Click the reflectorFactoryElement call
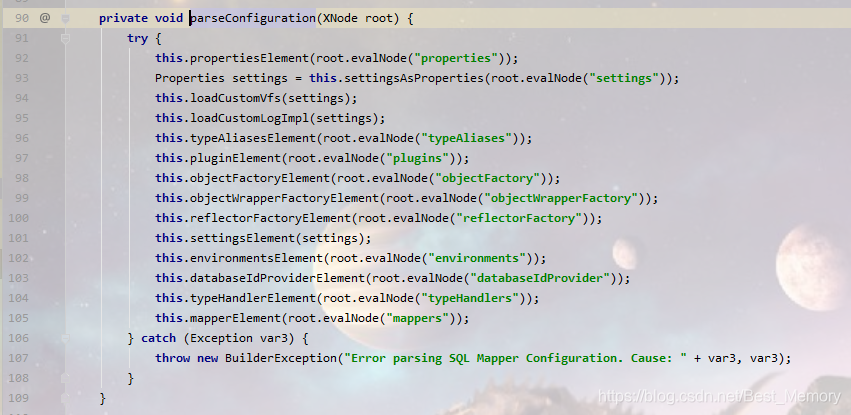Screen dimensions: 851x415 [x=270, y=218]
